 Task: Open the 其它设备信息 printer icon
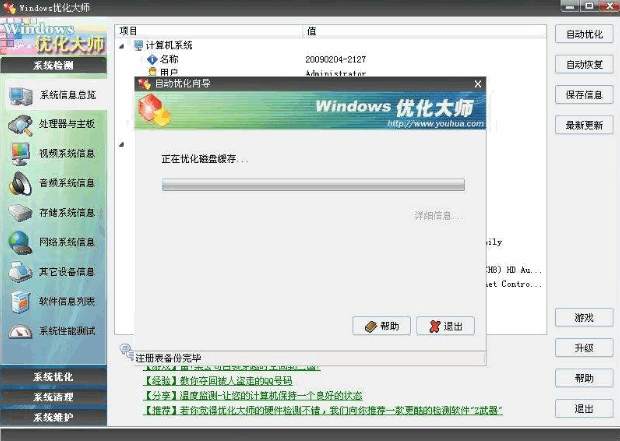coord(20,271)
